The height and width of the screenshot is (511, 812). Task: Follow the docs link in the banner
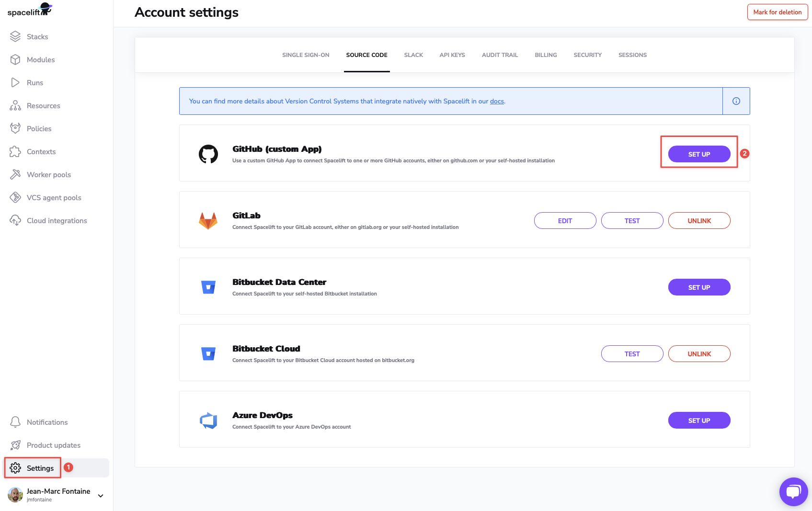point(497,102)
